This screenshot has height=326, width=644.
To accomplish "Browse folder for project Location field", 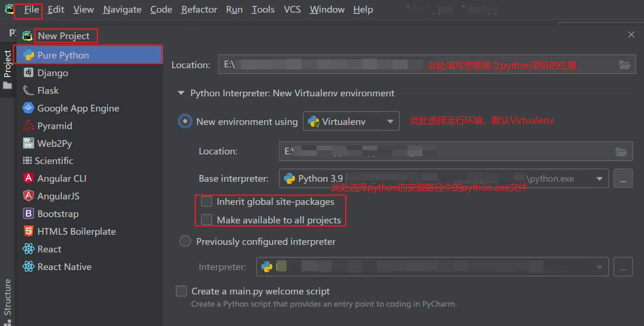I will [x=625, y=65].
